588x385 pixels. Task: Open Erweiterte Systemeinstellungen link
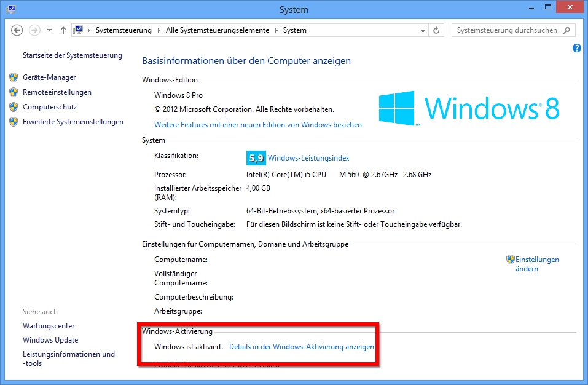click(x=73, y=122)
